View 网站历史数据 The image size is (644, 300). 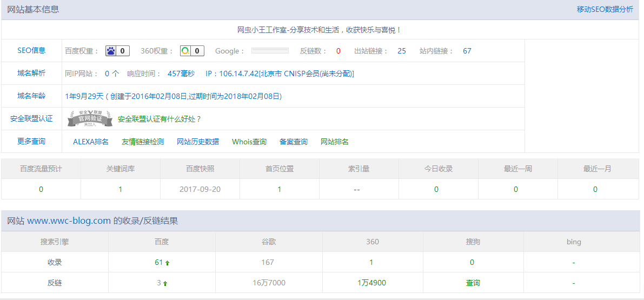[x=198, y=142]
